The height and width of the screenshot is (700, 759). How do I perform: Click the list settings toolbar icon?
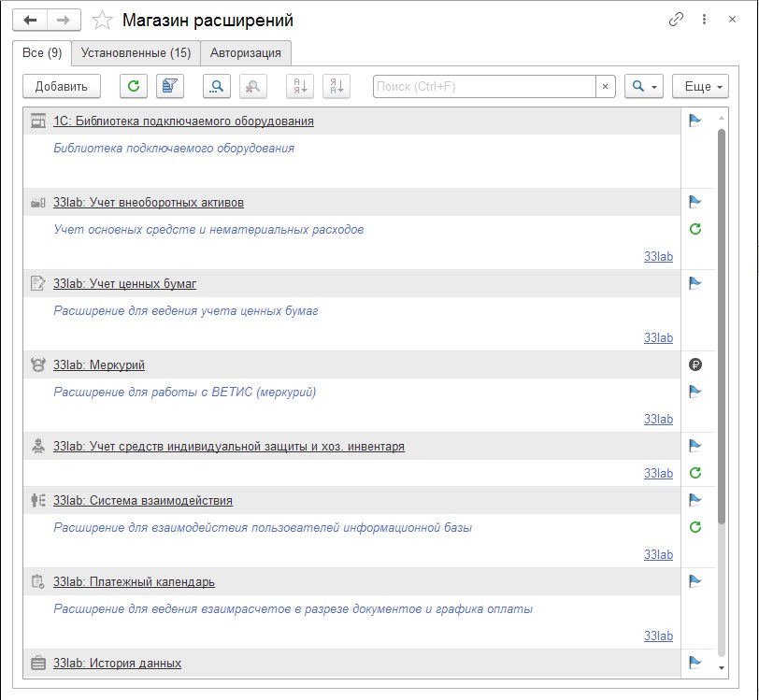[170, 86]
